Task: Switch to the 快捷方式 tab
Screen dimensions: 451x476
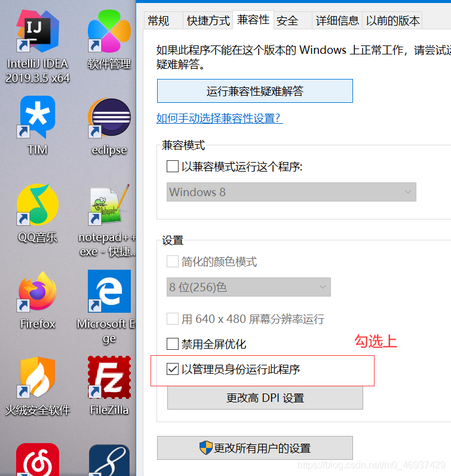Action: click(x=208, y=21)
